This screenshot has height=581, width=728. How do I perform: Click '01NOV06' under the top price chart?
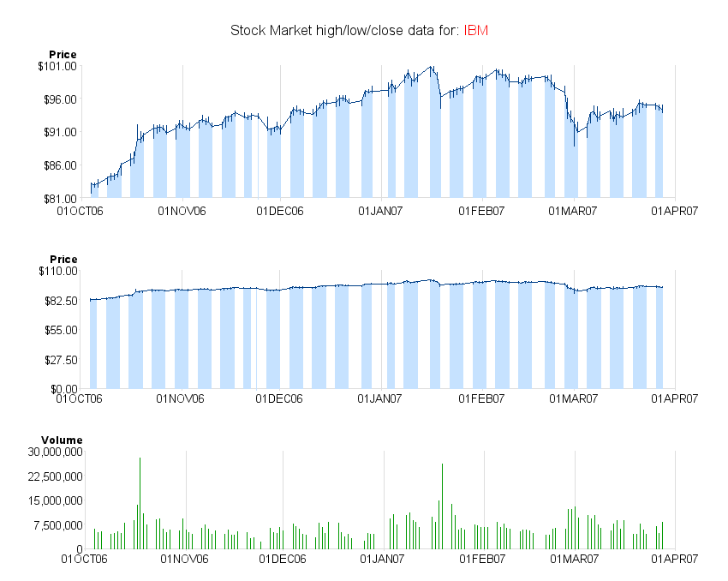click(182, 211)
